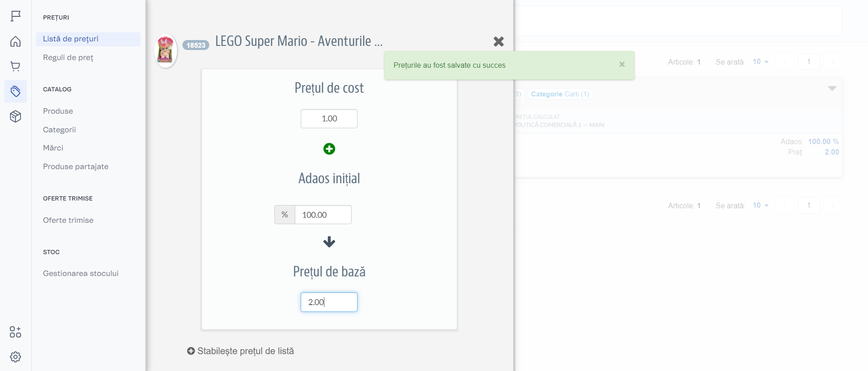
Task: Go to Reguli de preț
Action: point(68,57)
